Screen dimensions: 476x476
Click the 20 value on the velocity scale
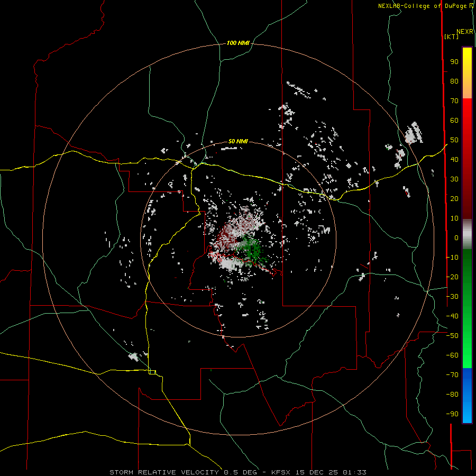click(454, 198)
